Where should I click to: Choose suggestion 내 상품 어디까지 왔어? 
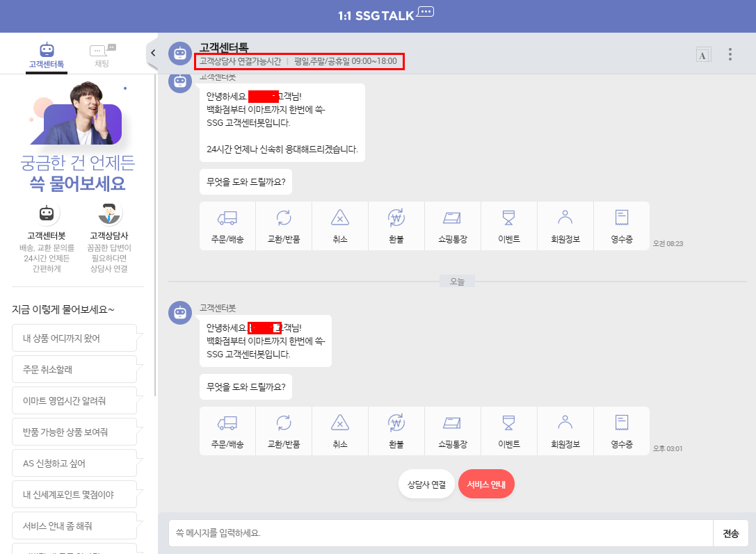click(x=74, y=339)
